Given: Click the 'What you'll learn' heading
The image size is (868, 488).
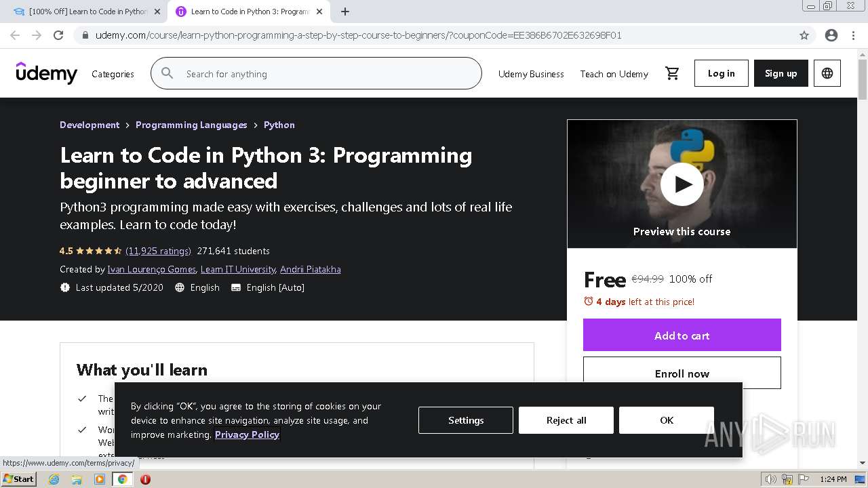Looking at the screenshot, I should click(142, 369).
